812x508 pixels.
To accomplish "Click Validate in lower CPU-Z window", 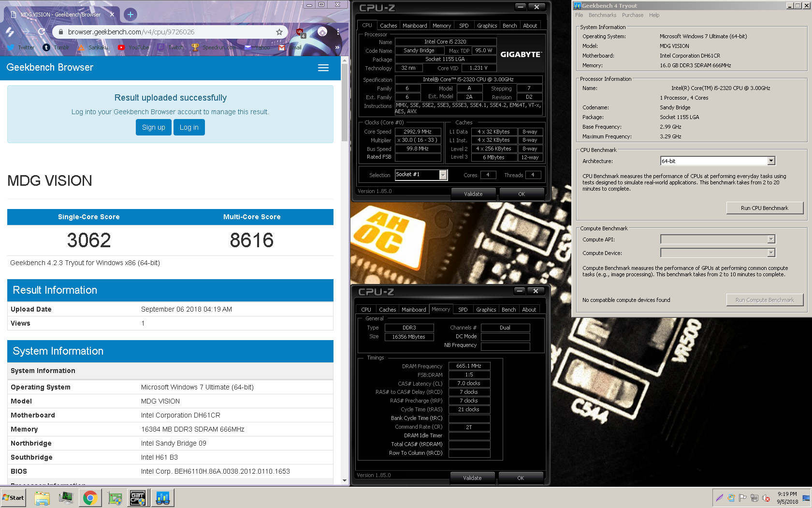I will pyautogui.click(x=472, y=478).
